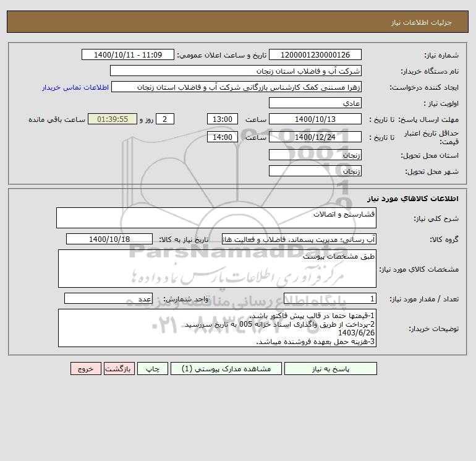Click label استان محل تحویل
476x461 pixels.
pos(430,155)
